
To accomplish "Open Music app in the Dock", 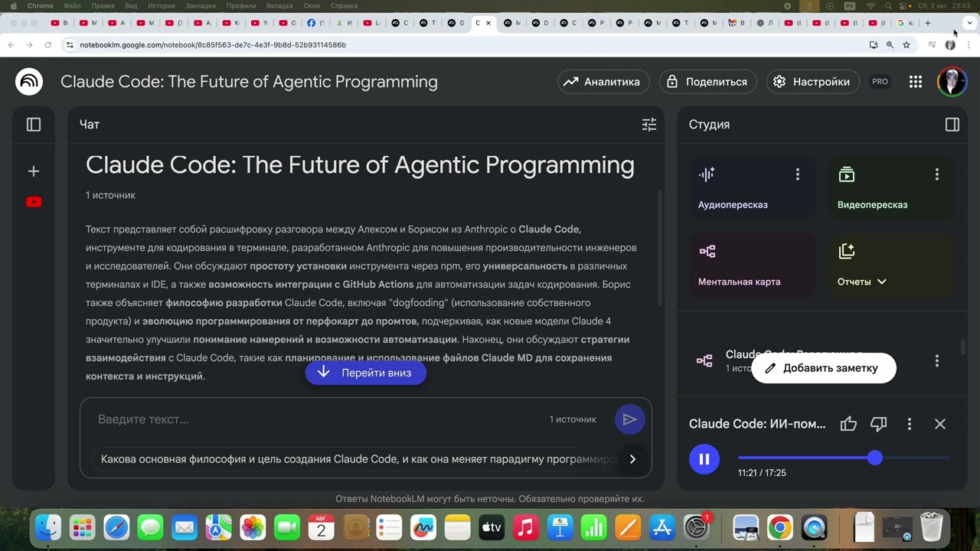I will (526, 527).
